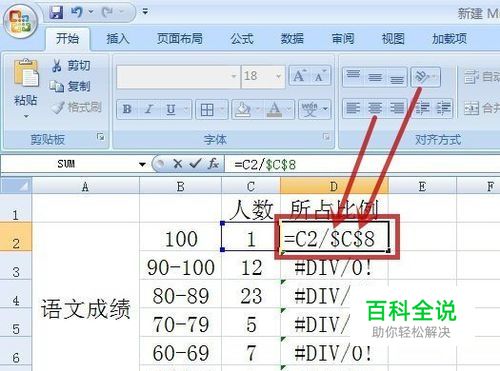Apply the fill color bucket
500x371 pixels.
click(243, 109)
